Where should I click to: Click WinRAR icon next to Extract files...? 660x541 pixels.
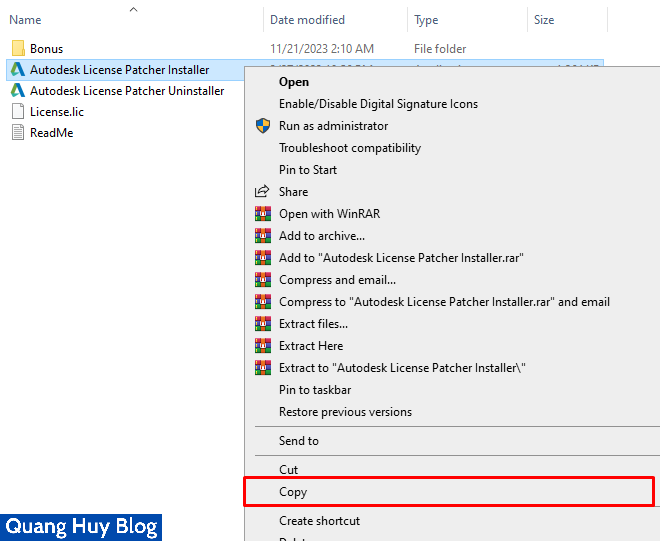(x=263, y=323)
